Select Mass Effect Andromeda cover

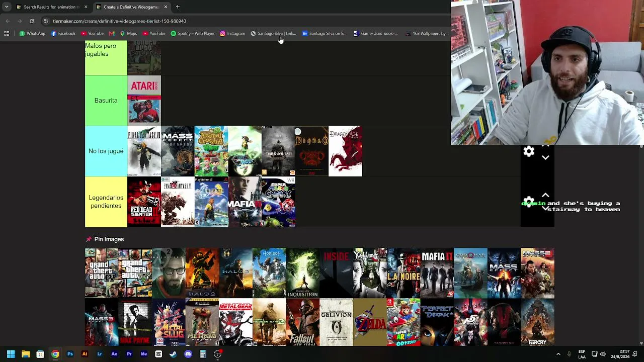(178, 151)
